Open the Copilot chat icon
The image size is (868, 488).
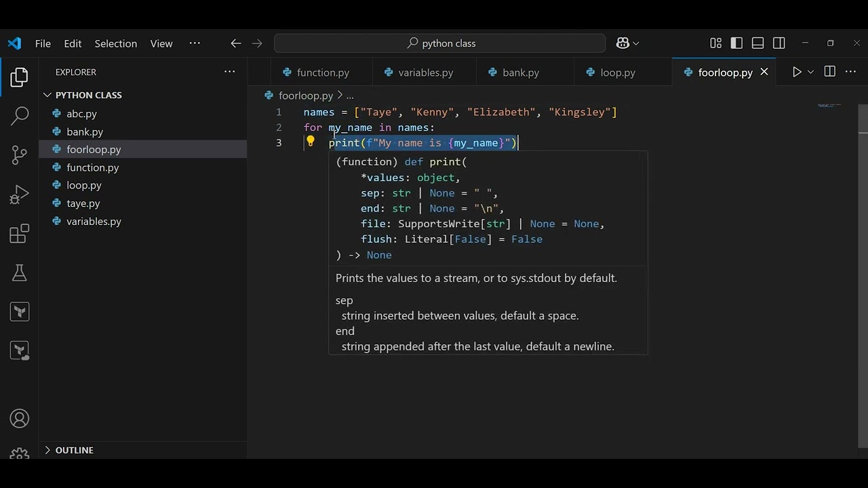[623, 43]
